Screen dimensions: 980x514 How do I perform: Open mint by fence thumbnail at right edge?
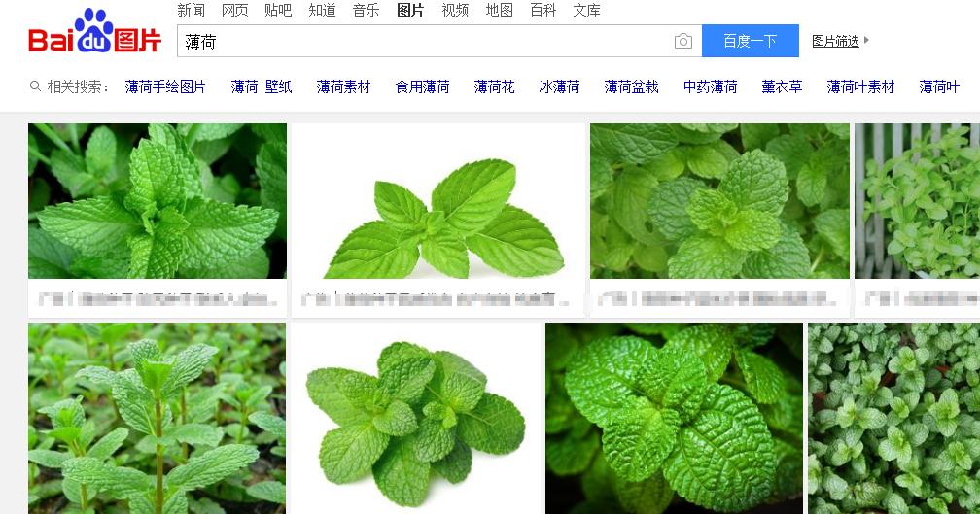pyautogui.click(x=917, y=200)
